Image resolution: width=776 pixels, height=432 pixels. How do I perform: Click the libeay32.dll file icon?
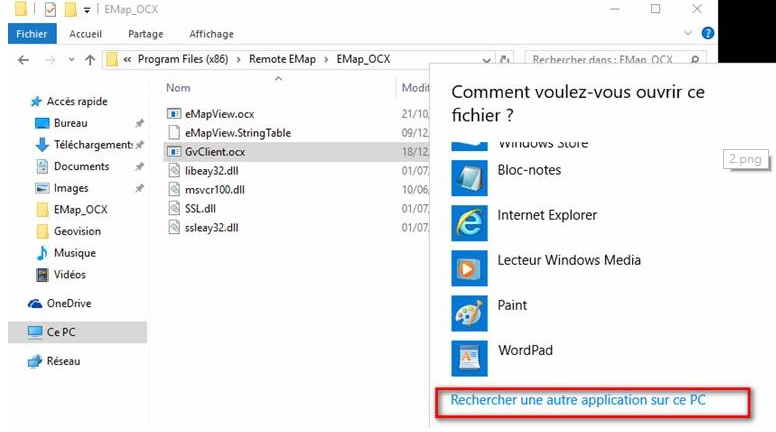pyautogui.click(x=174, y=171)
